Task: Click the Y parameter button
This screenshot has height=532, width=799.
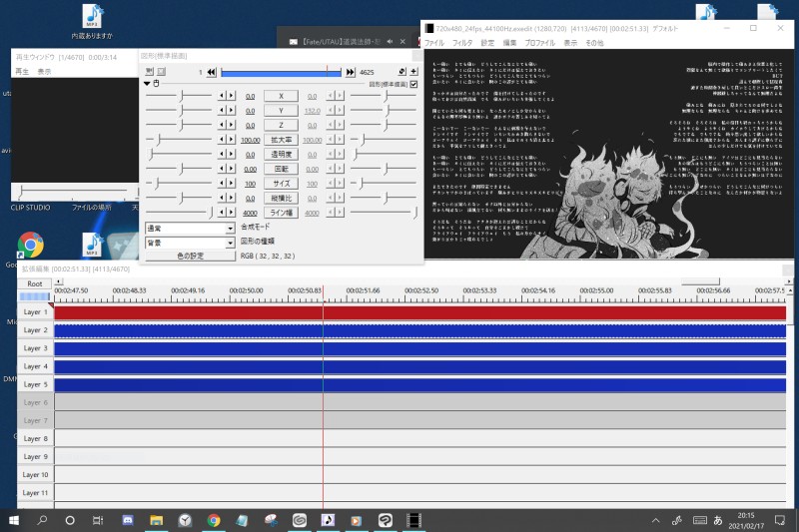Action: click(x=281, y=111)
